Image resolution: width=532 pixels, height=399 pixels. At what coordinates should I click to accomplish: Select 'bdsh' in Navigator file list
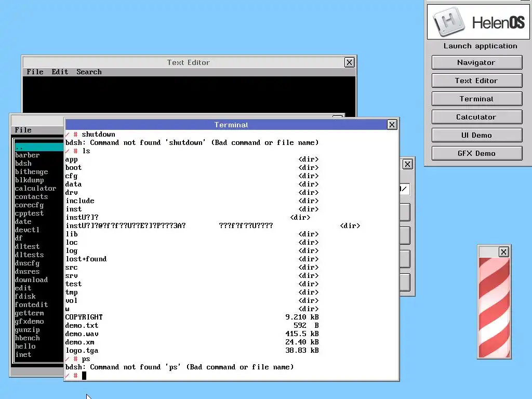pos(23,164)
